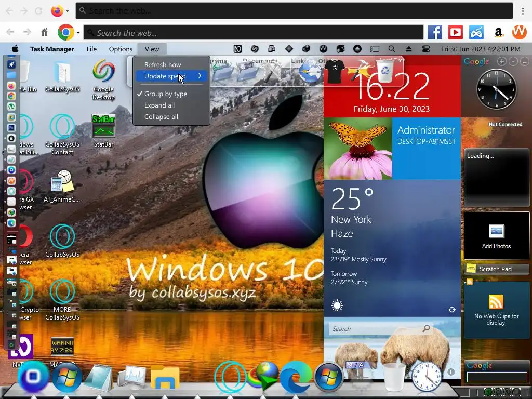Click the New York weather tile

[x=392, y=248]
